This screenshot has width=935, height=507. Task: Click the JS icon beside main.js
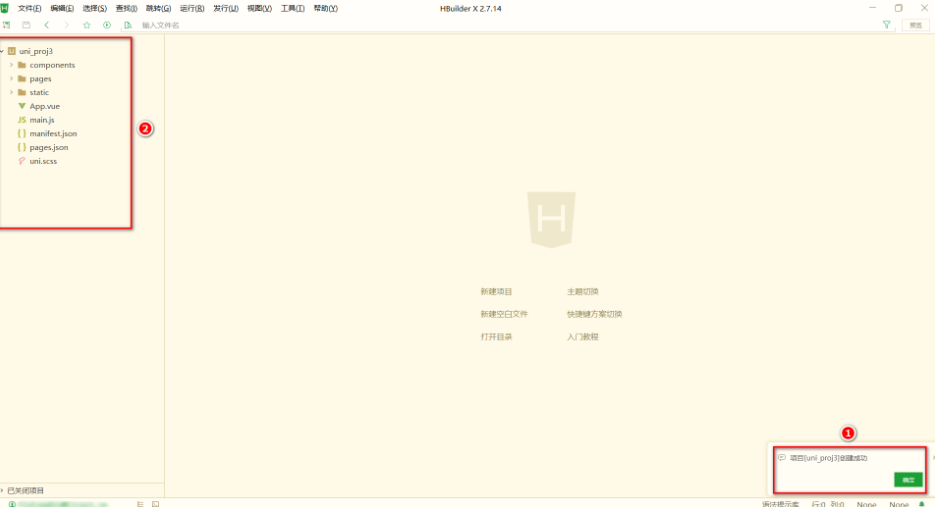click(x=22, y=120)
